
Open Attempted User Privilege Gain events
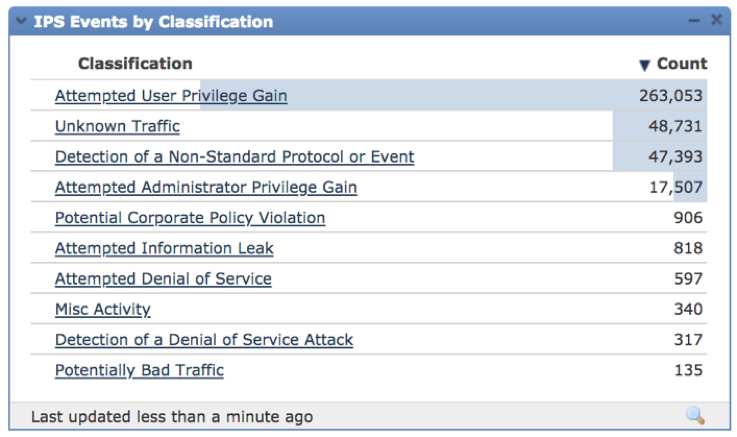pyautogui.click(x=171, y=96)
